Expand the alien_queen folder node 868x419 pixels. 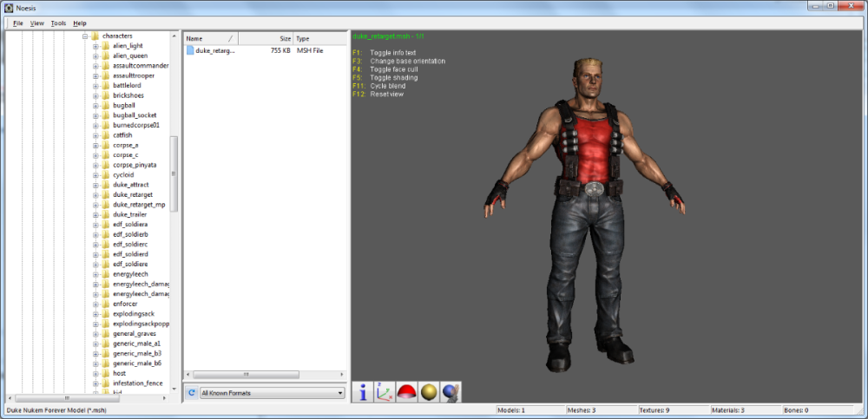click(95, 56)
